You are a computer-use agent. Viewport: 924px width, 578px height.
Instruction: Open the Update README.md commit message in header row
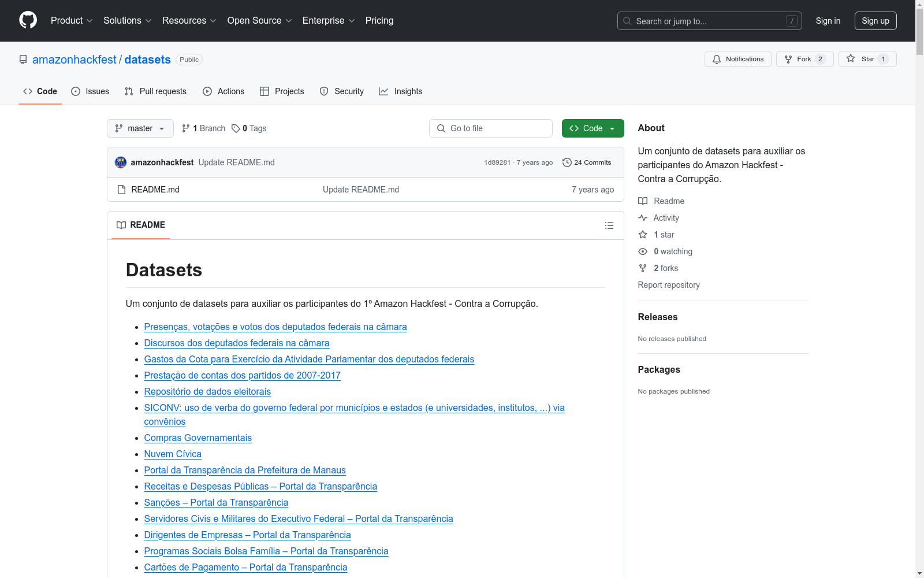pyautogui.click(x=236, y=162)
